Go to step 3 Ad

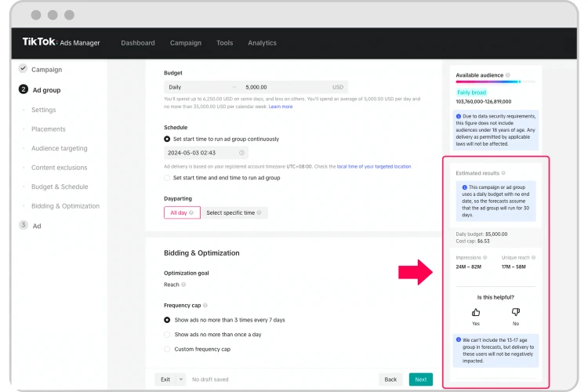point(37,226)
